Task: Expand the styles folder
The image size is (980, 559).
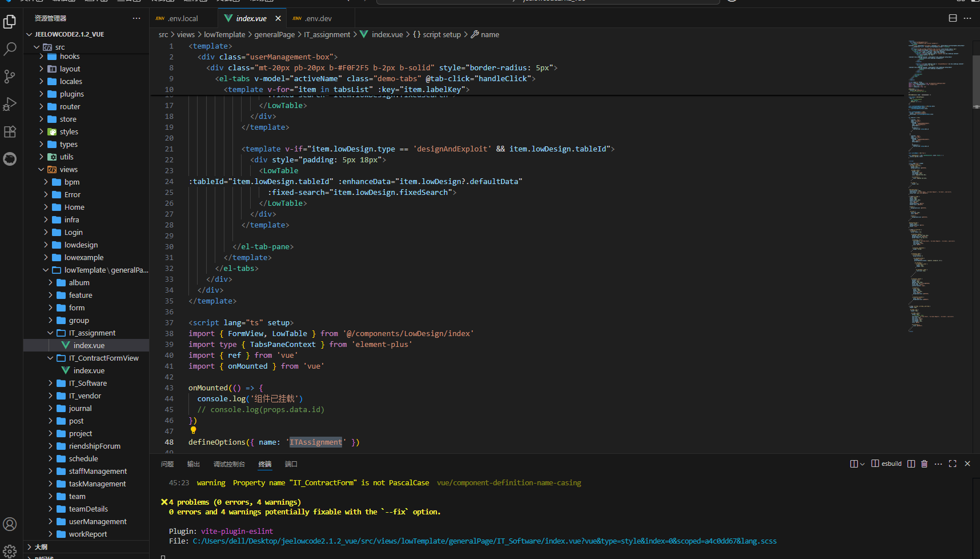Action: [x=86, y=132]
